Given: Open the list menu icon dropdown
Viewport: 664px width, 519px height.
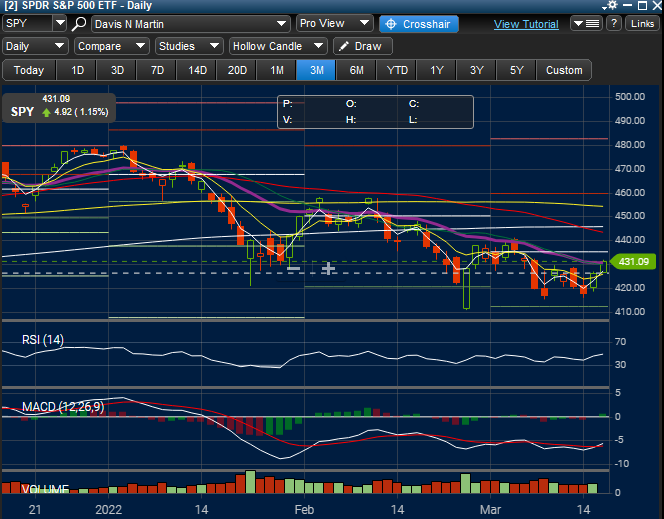Looking at the screenshot, I should (x=586, y=24).
